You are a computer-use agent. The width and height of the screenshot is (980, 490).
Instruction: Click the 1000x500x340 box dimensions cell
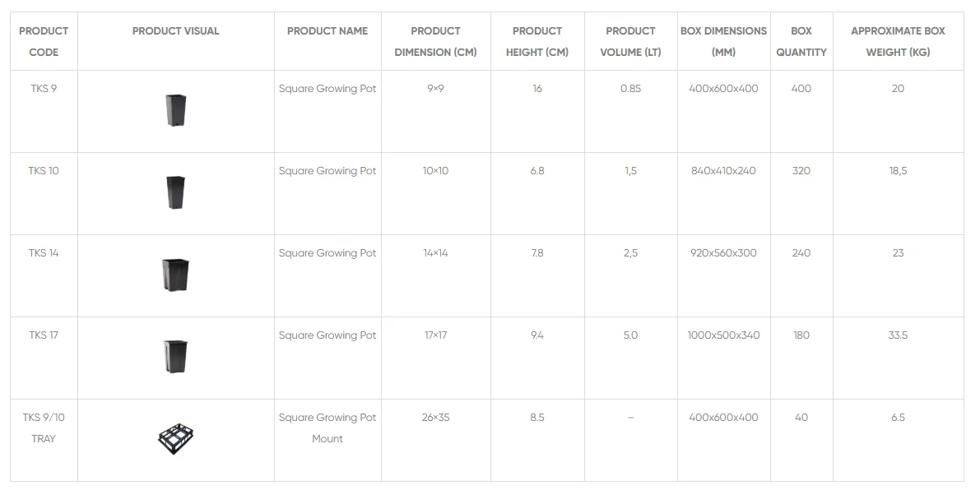coord(723,335)
